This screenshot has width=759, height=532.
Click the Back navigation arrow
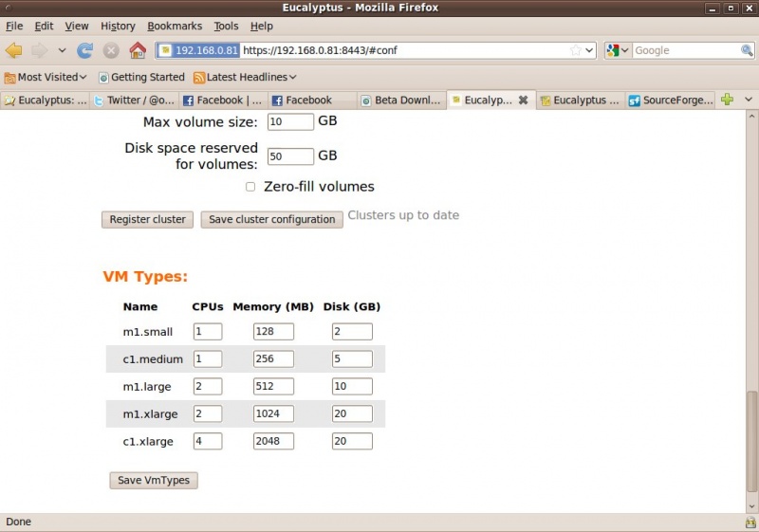click(14, 50)
